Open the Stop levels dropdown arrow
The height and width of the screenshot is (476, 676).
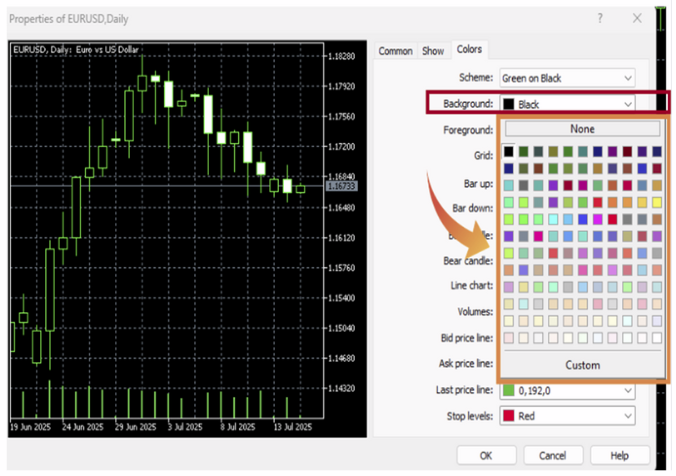(x=627, y=416)
